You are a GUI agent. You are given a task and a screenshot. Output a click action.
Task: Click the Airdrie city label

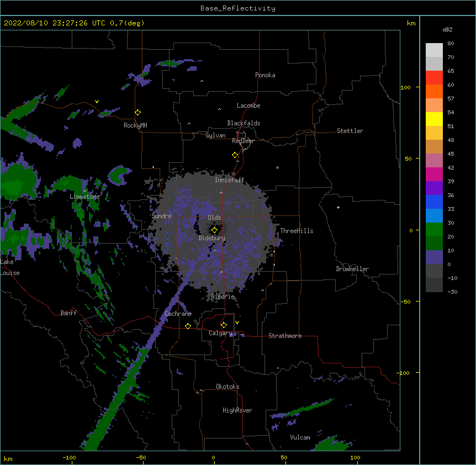(x=223, y=297)
